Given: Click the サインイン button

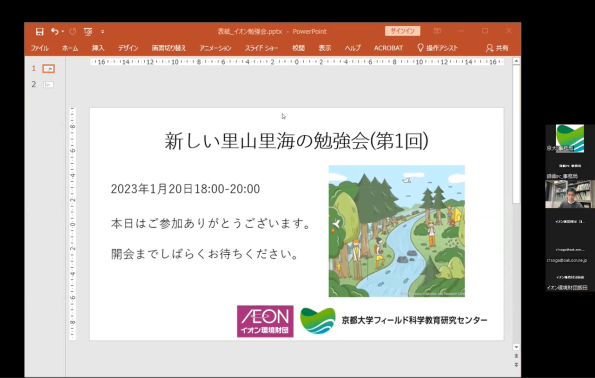Looking at the screenshot, I should [x=403, y=31].
